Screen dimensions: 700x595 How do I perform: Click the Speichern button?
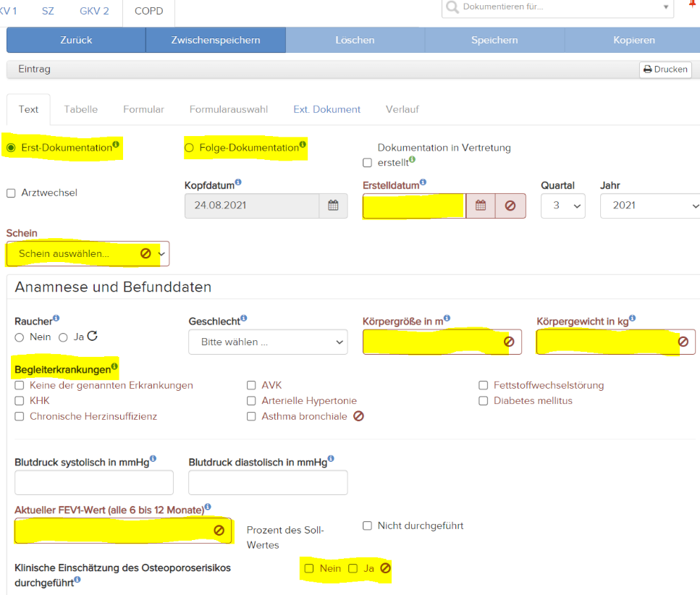pos(494,40)
